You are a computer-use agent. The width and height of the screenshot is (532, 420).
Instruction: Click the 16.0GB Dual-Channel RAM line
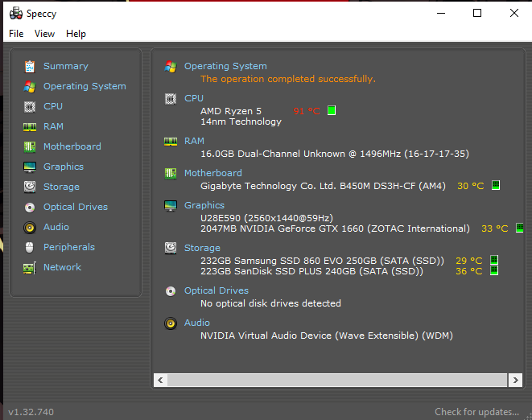click(335, 154)
